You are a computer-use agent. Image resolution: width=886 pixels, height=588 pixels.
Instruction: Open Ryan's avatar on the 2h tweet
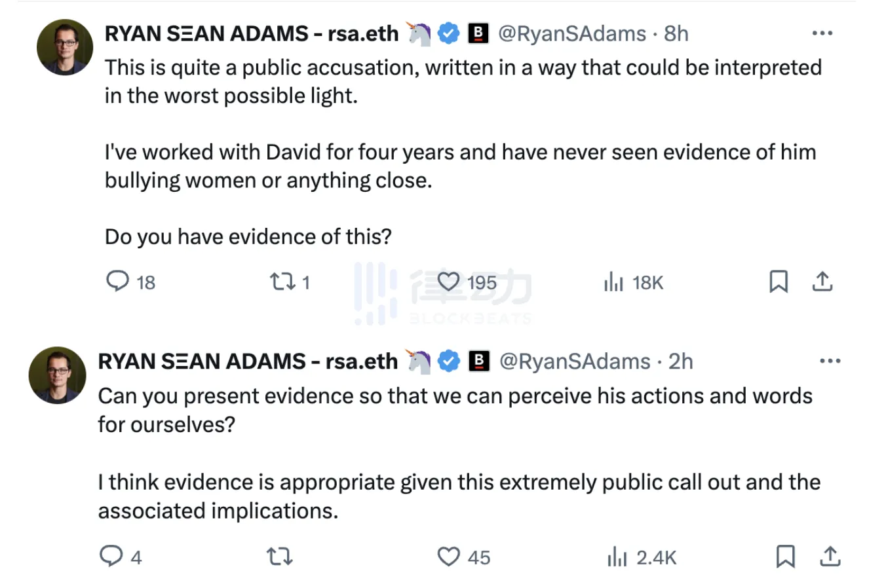click(58, 375)
